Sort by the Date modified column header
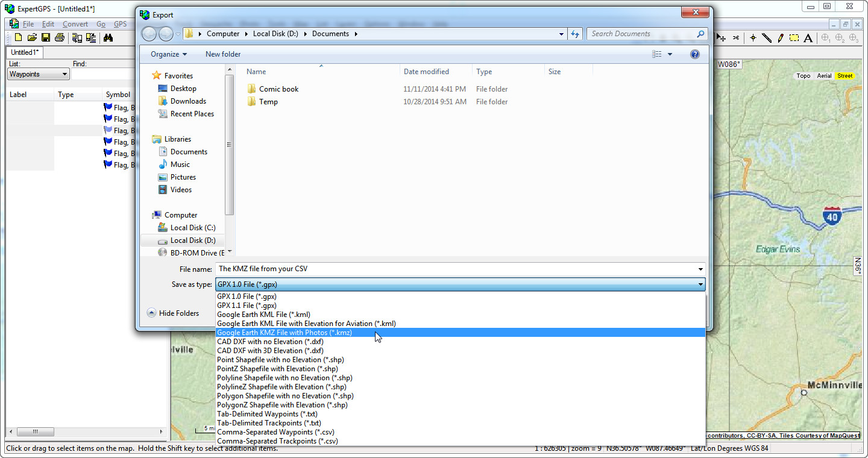868x458 pixels. pyautogui.click(x=436, y=72)
